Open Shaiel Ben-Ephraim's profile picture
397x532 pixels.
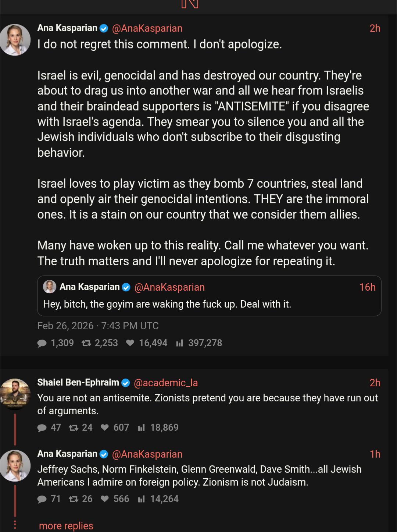pyautogui.click(x=15, y=394)
